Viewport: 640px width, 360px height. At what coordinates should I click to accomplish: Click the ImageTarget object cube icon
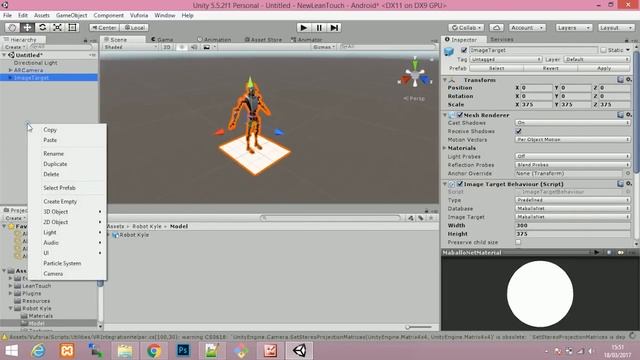pyautogui.click(x=449, y=51)
